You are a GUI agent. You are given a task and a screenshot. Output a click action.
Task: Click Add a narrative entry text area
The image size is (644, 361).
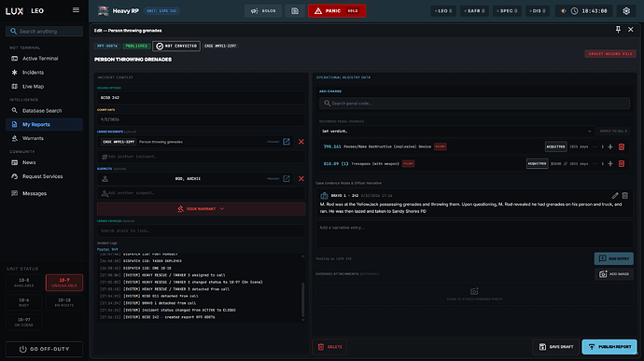474,234
